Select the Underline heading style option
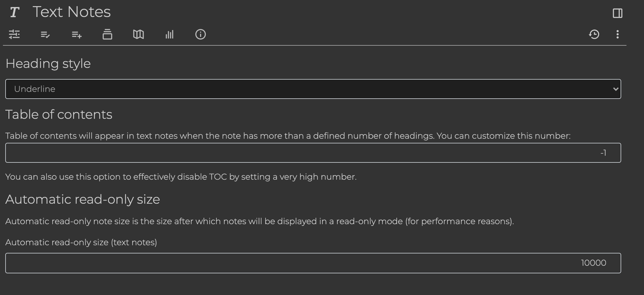The width and height of the screenshot is (644, 295). click(x=35, y=89)
